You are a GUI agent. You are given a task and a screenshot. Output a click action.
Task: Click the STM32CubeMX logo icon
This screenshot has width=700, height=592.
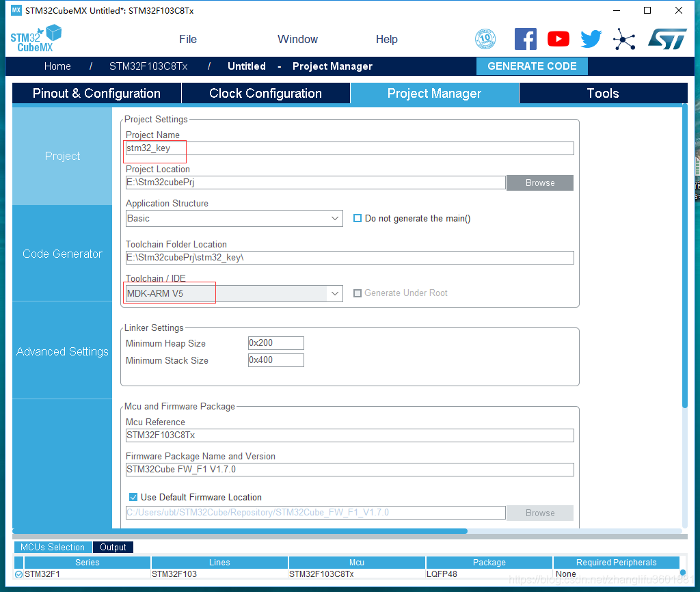coord(36,38)
